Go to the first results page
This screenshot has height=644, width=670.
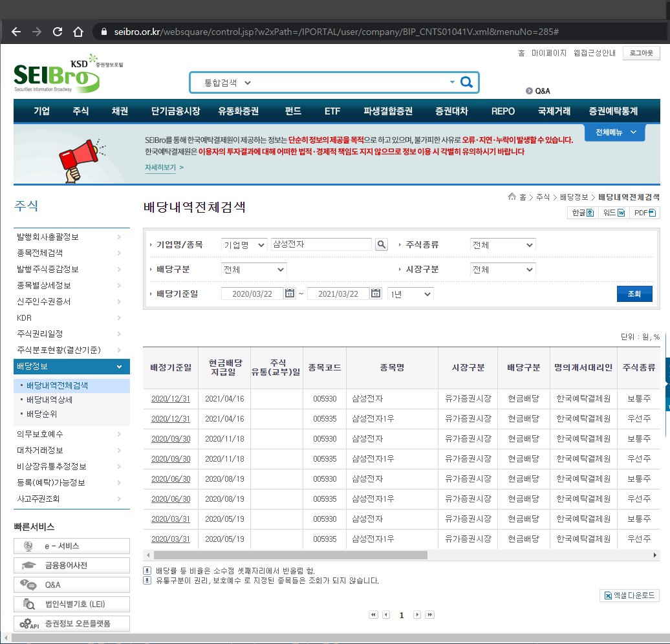pyautogui.click(x=373, y=614)
